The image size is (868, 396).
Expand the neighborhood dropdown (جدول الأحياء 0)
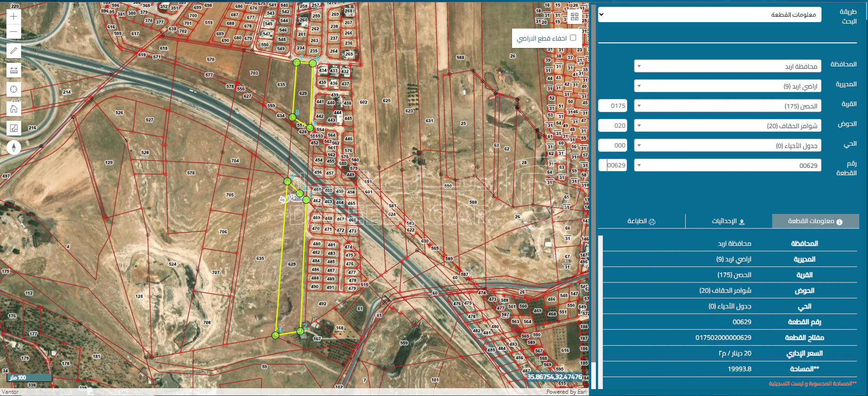(728, 145)
